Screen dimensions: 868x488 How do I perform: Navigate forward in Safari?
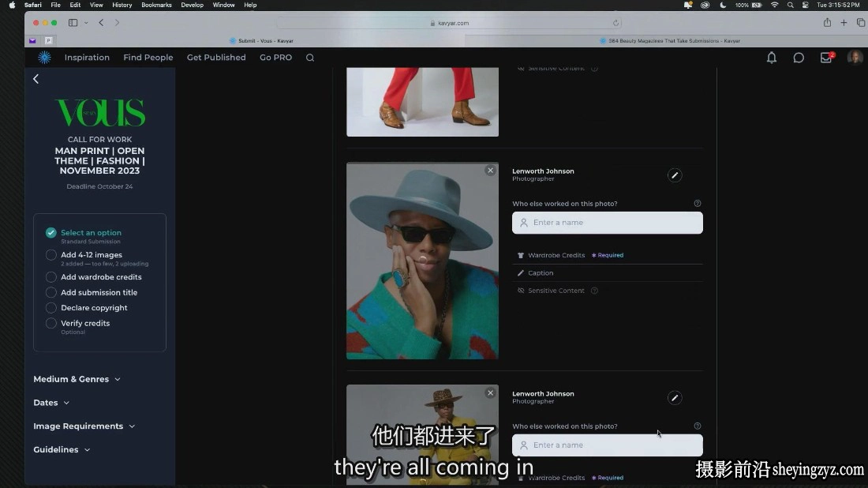[117, 23]
